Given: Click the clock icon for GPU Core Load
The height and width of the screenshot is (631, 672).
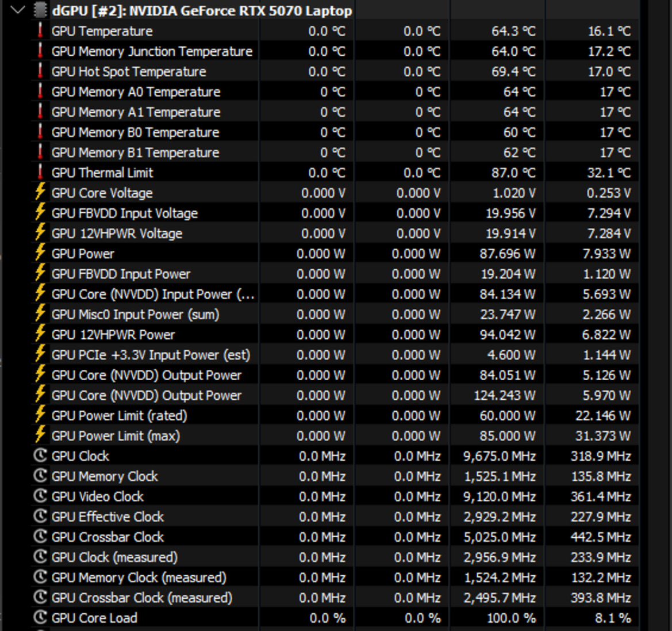Looking at the screenshot, I should click(x=40, y=617).
